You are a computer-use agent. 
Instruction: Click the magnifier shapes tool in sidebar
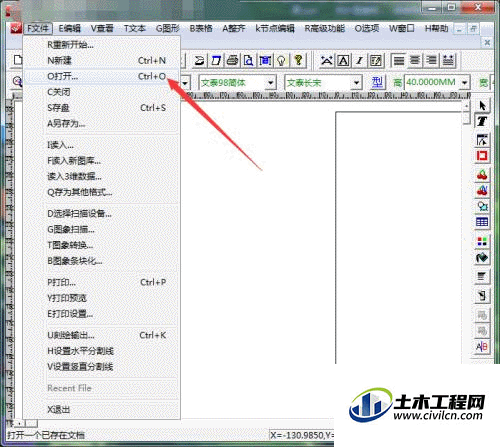point(482,206)
